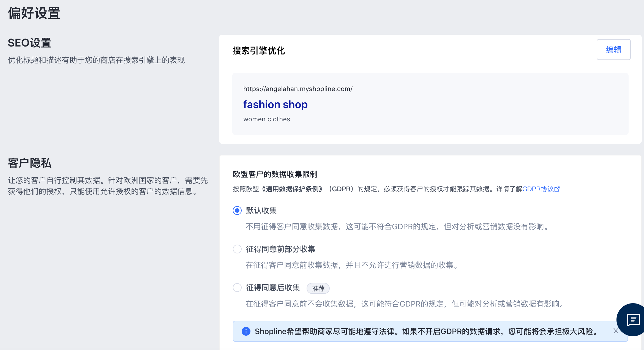Open the chat support bubble icon
The image size is (644, 350).
[x=633, y=320]
